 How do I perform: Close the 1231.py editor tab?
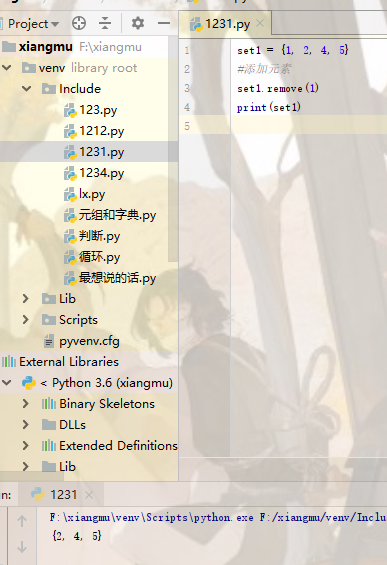pyautogui.click(x=260, y=23)
